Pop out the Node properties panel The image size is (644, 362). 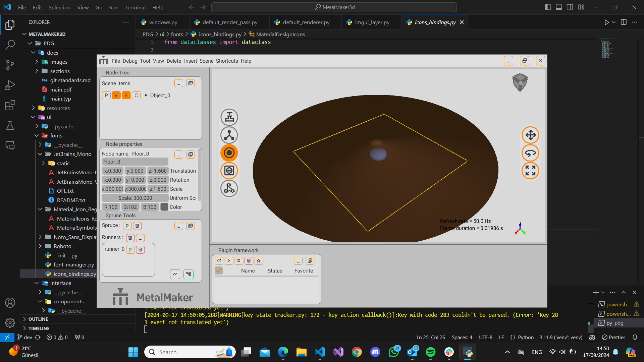(191, 155)
